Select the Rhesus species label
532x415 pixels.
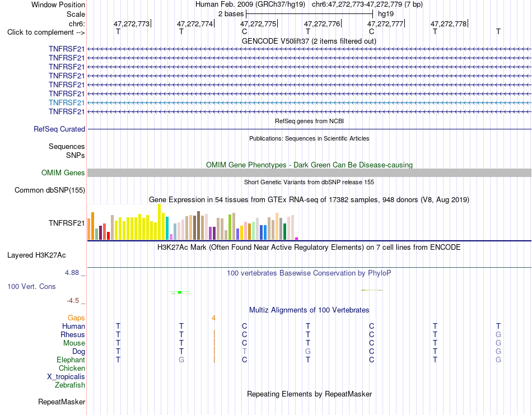click(73, 334)
